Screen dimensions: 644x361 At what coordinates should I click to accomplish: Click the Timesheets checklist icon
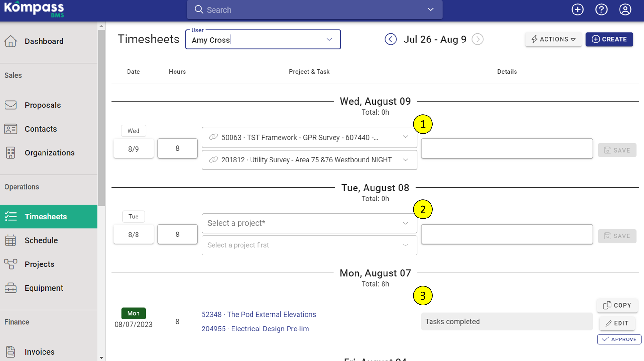[x=11, y=216]
